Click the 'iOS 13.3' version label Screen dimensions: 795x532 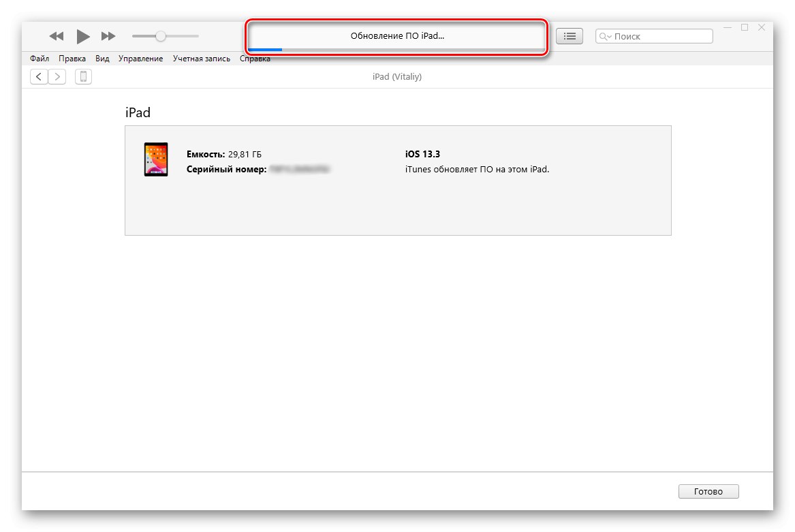[422, 154]
